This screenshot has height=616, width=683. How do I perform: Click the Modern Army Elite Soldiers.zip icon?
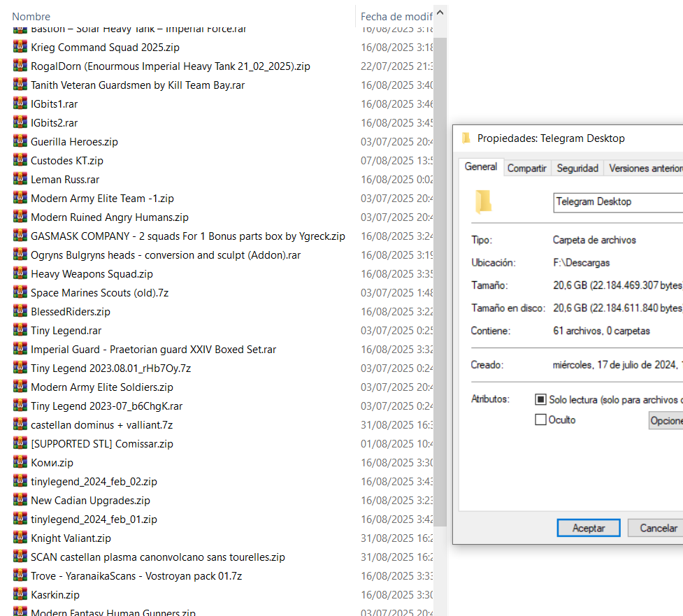(20, 387)
